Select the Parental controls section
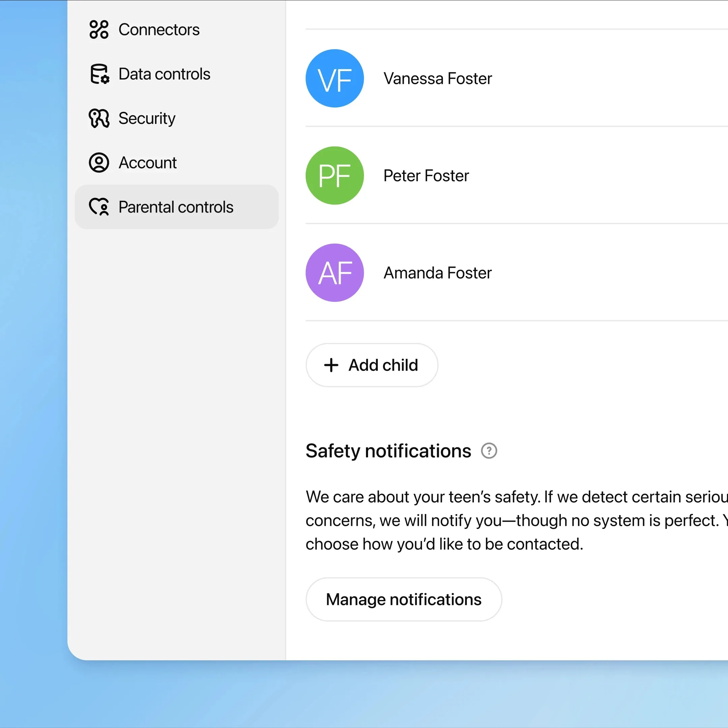Image resolution: width=728 pixels, height=728 pixels. click(x=176, y=207)
